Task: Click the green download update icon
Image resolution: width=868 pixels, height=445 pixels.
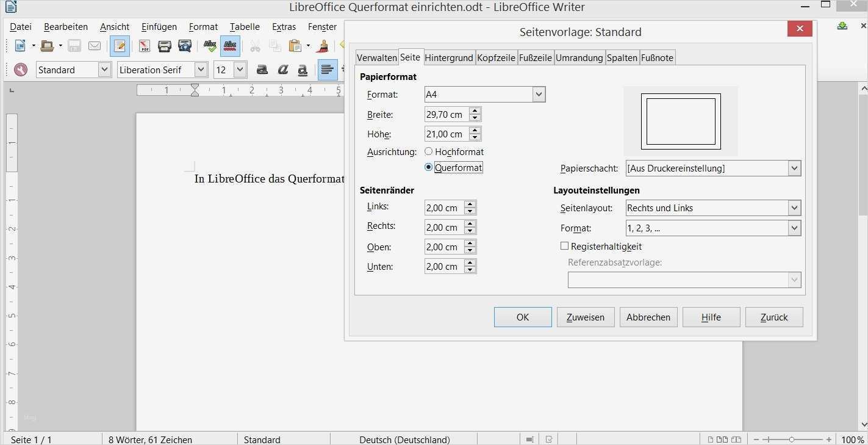Action: click(x=842, y=26)
